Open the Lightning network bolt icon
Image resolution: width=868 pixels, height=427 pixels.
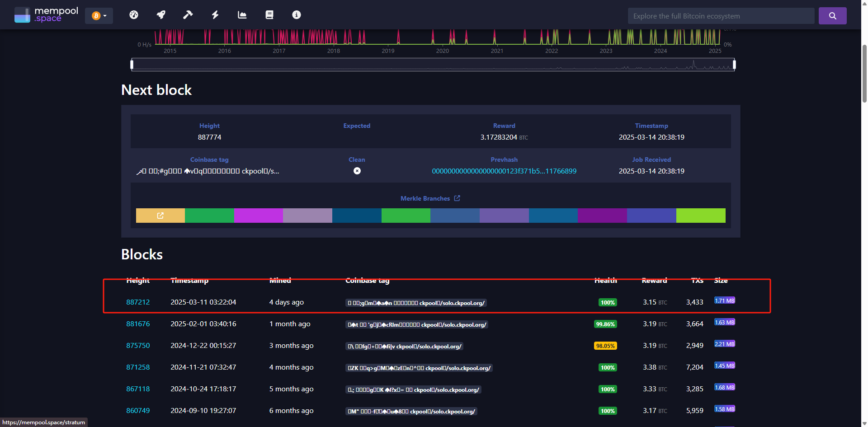[215, 15]
